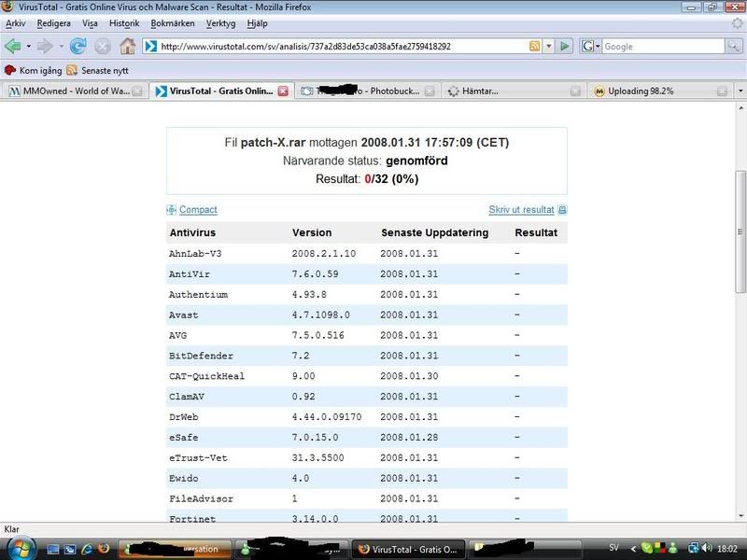Image resolution: width=747 pixels, height=560 pixels.
Task: Click the VirusTotal taskbar button
Action: tap(409, 549)
